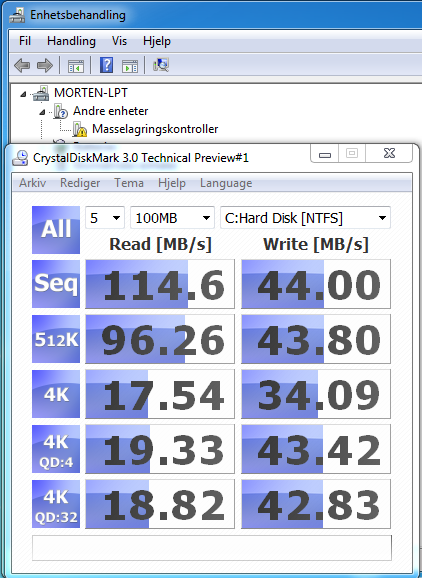This screenshot has height=578, width=422.
Task: Open the Hjelp menu in CrystalDiskMark
Action: (172, 183)
